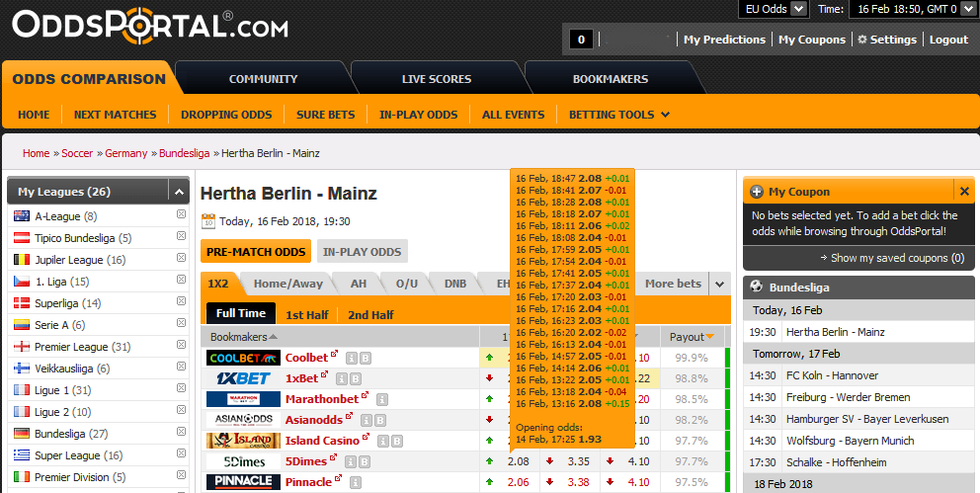Open info icon next to Pinnacle

(355, 482)
